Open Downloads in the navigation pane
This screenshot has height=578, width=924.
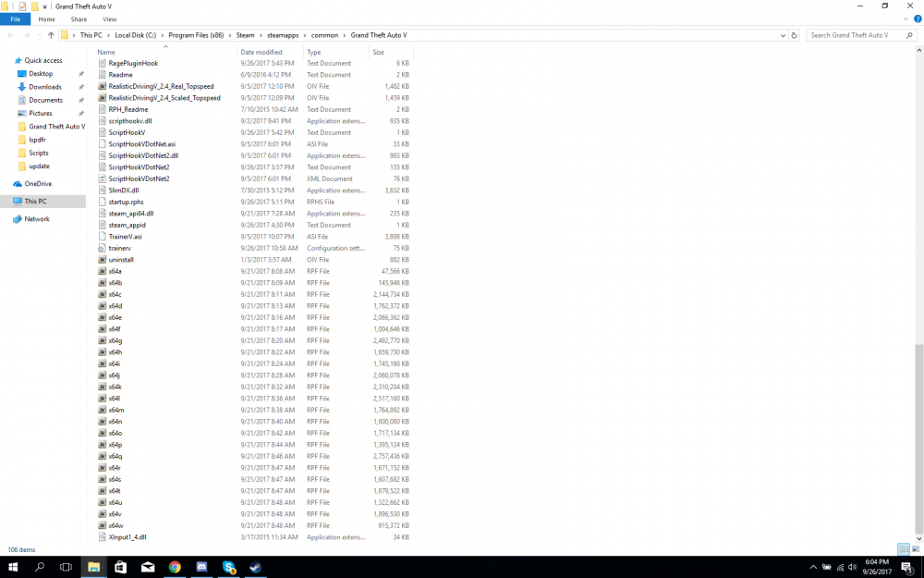44,87
